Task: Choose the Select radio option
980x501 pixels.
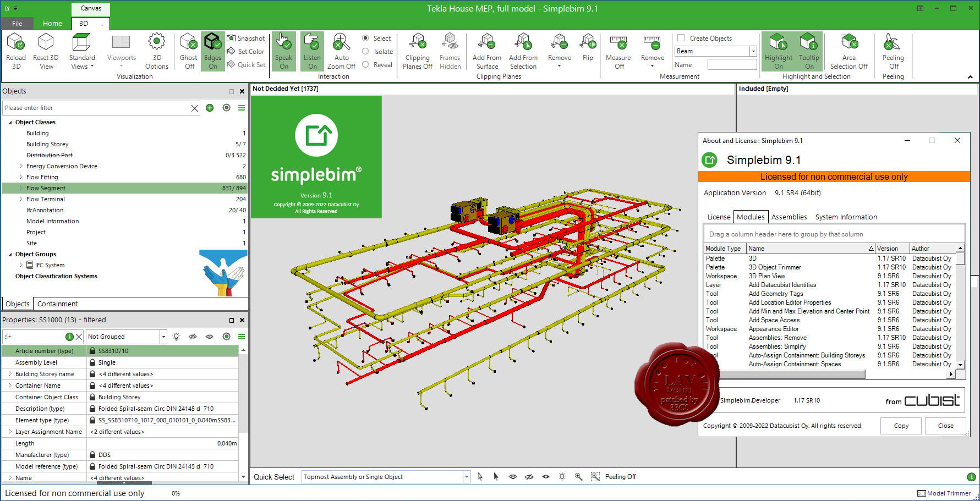Action: pos(365,38)
